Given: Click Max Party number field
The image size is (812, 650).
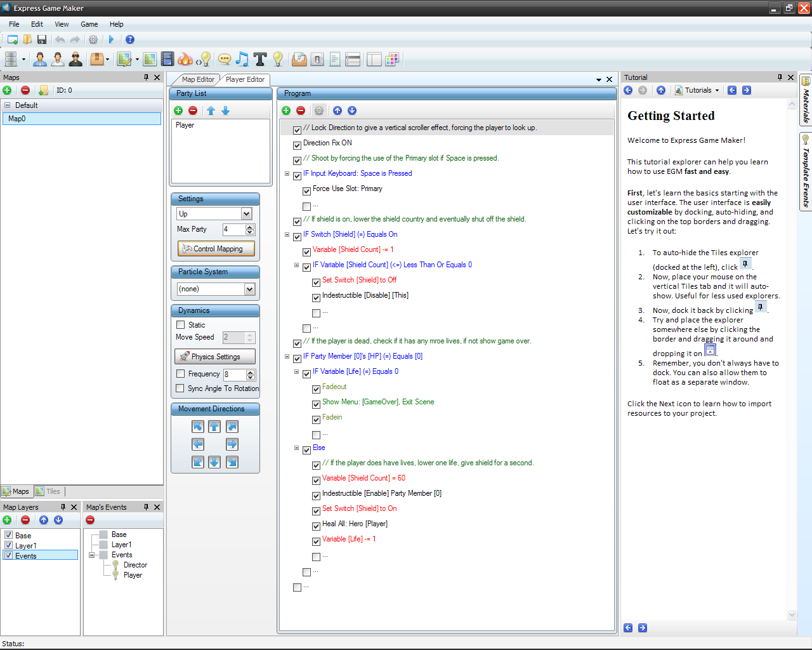Looking at the screenshot, I should (233, 229).
